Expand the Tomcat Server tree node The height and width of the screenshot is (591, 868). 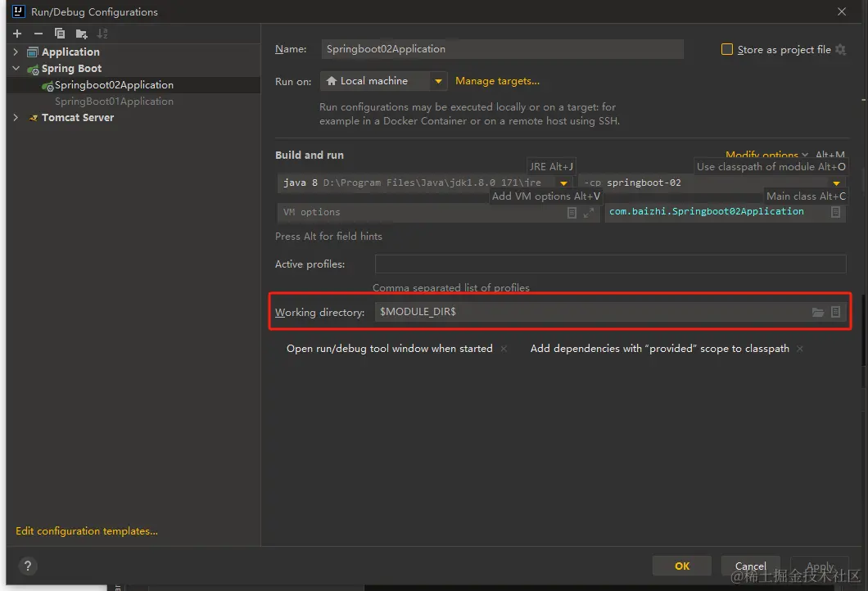[16, 117]
